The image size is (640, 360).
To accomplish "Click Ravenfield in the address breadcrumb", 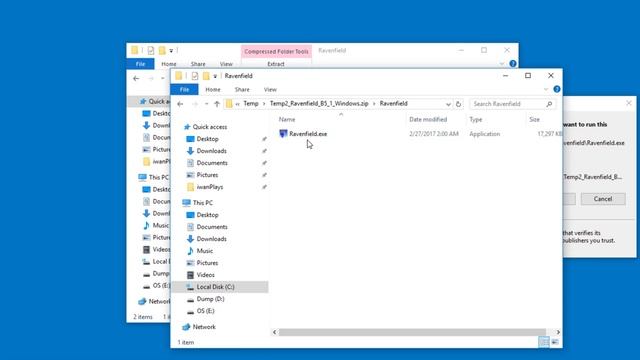I will 393,104.
